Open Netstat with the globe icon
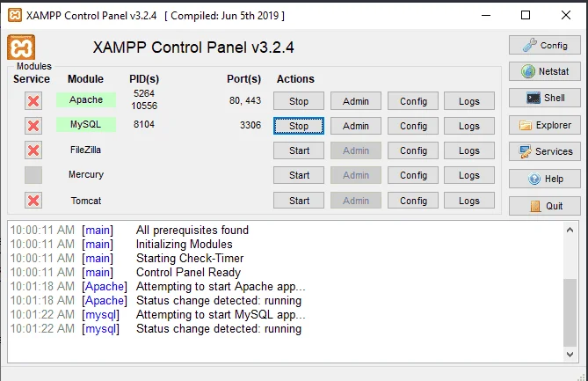 (545, 71)
